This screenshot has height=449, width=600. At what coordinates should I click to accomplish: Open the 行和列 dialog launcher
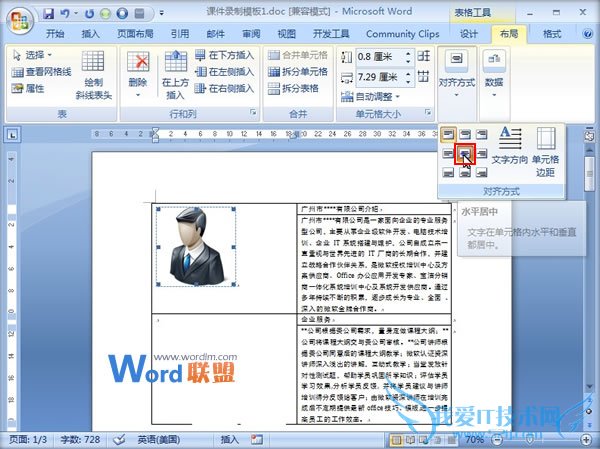pyautogui.click(x=253, y=112)
